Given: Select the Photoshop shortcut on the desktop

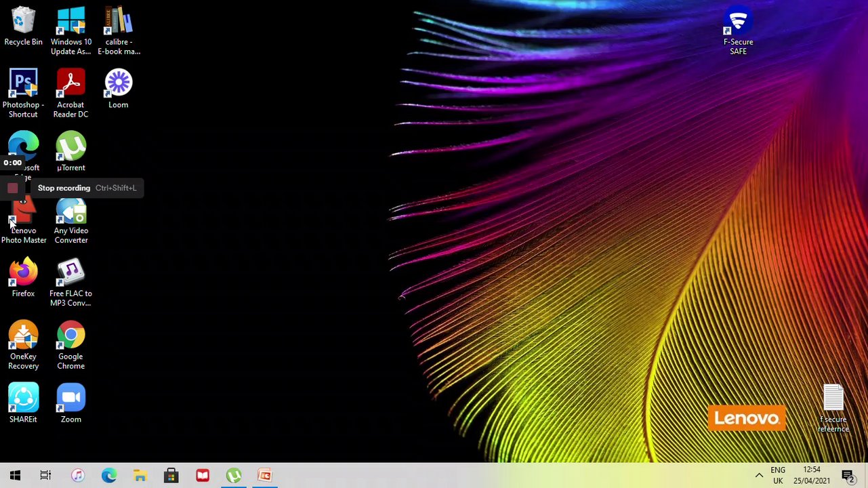Looking at the screenshot, I should point(23,94).
